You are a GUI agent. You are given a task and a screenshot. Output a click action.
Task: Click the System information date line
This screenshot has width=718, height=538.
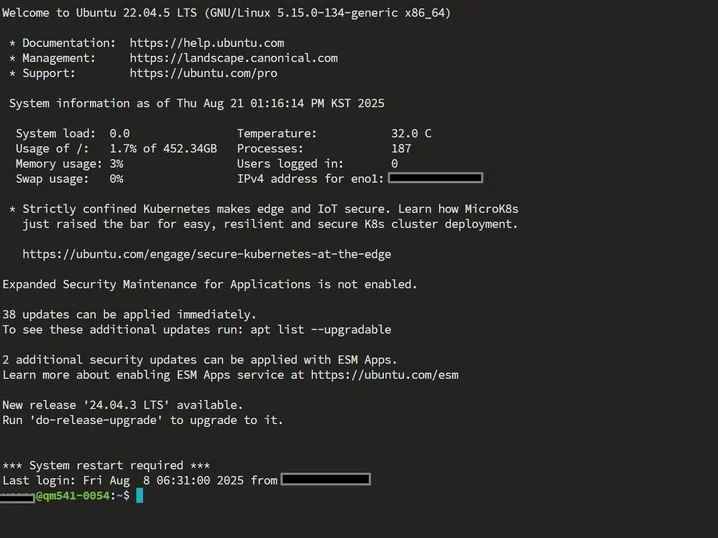pyautogui.click(x=197, y=103)
